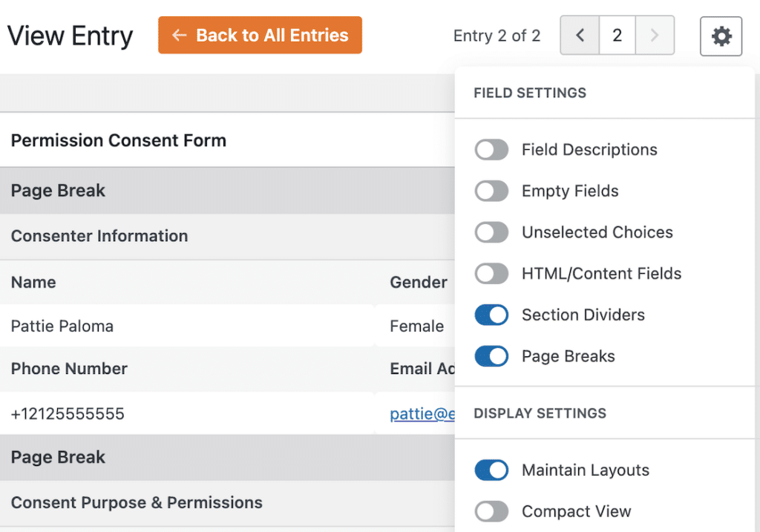This screenshot has width=760, height=532.
Task: Click the right arrow to go forward
Action: (x=654, y=35)
